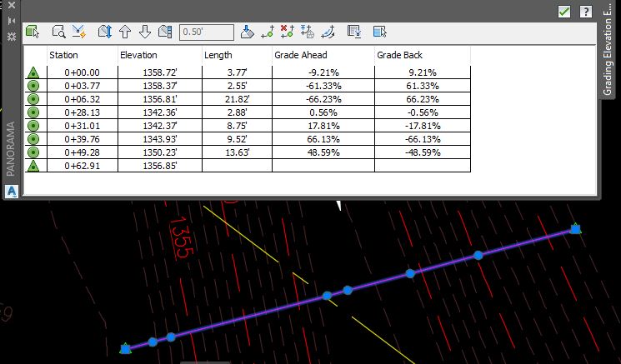Select elevation cell 1343.93'
Image resolution: width=621 pixels, height=364 pixels.
pyautogui.click(x=160, y=139)
